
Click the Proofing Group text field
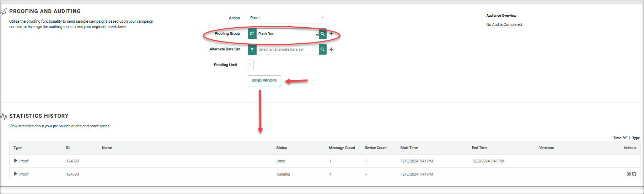coord(286,34)
